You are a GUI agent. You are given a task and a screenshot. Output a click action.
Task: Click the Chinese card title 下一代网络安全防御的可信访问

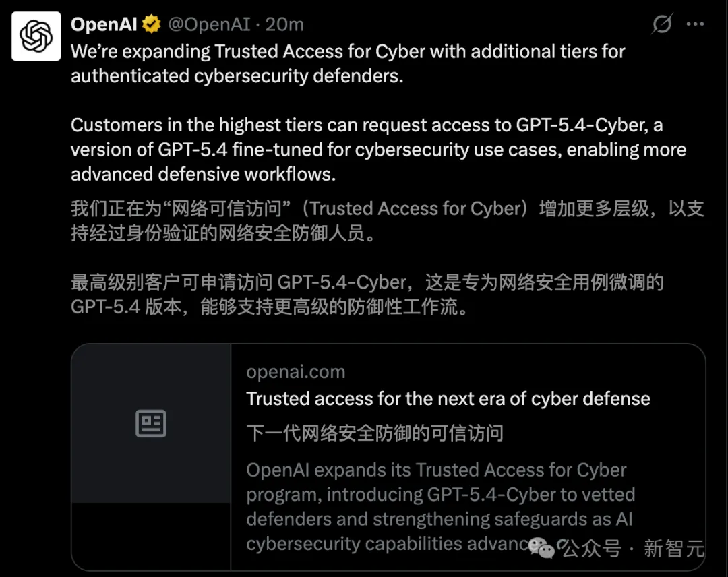375,433
